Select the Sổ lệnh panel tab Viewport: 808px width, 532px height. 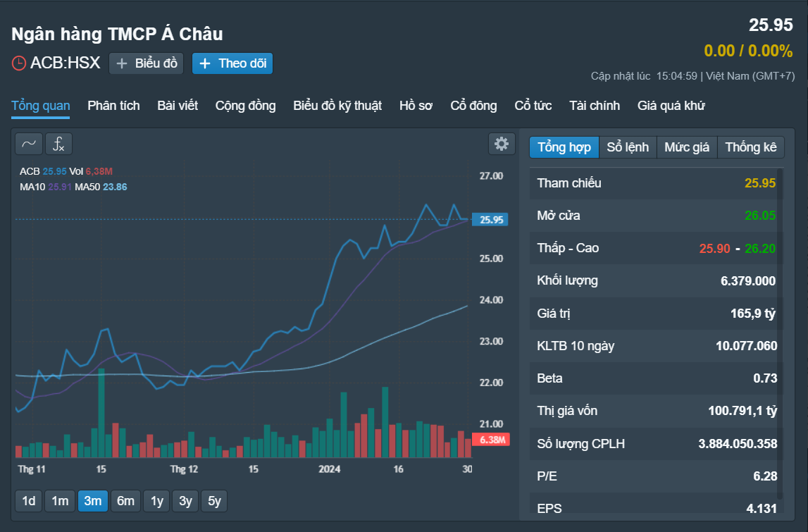(628, 147)
